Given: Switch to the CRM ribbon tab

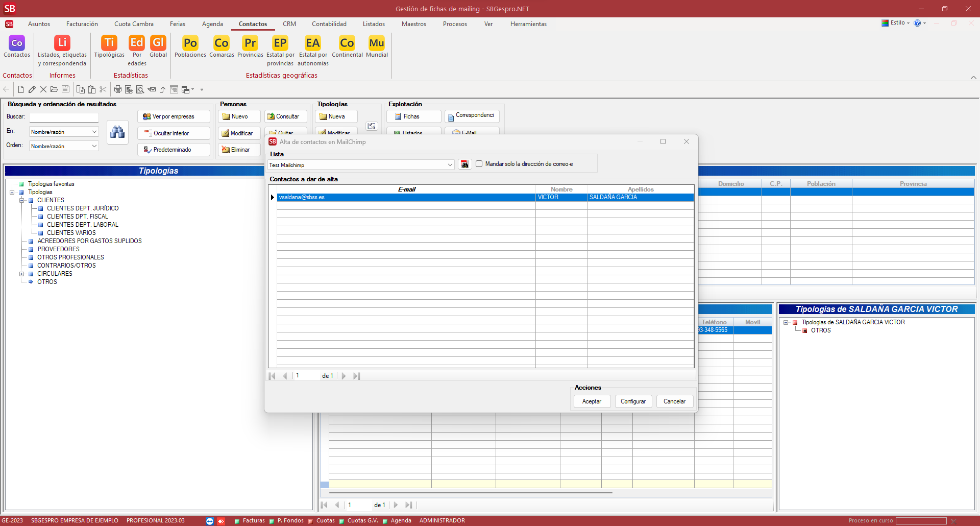Looking at the screenshot, I should [289, 24].
